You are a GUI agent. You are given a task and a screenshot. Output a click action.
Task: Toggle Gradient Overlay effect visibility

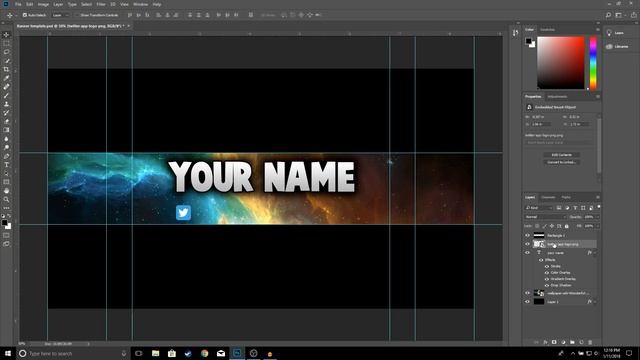pos(547,279)
